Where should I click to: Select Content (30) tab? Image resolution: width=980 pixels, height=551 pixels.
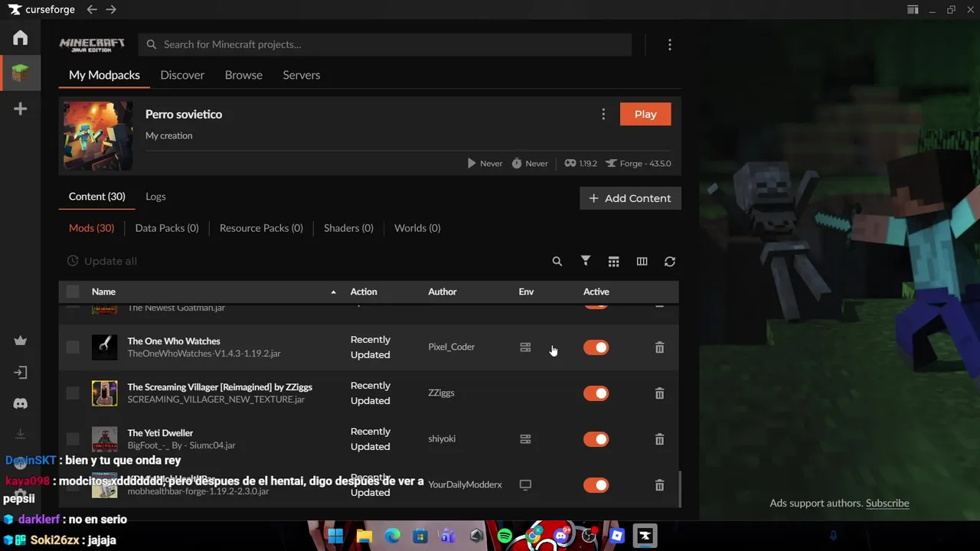click(x=97, y=197)
